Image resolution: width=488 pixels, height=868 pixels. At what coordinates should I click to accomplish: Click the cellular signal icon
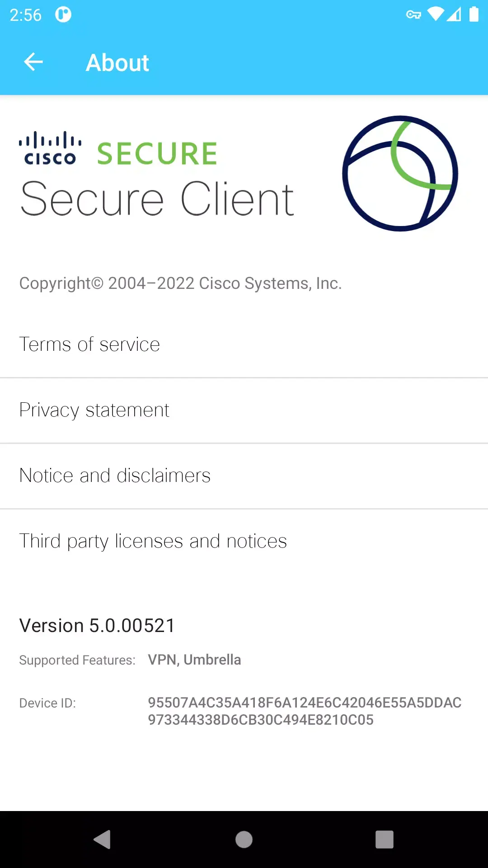point(455,14)
